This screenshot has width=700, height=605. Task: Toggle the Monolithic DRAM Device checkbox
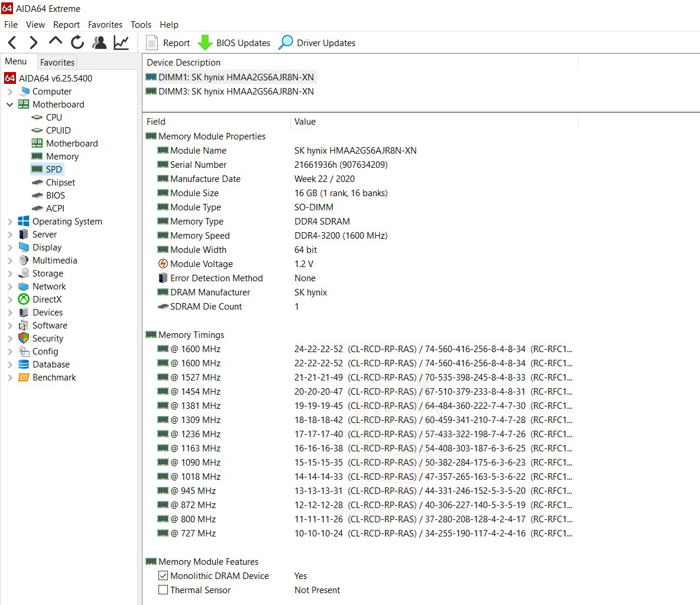163,575
